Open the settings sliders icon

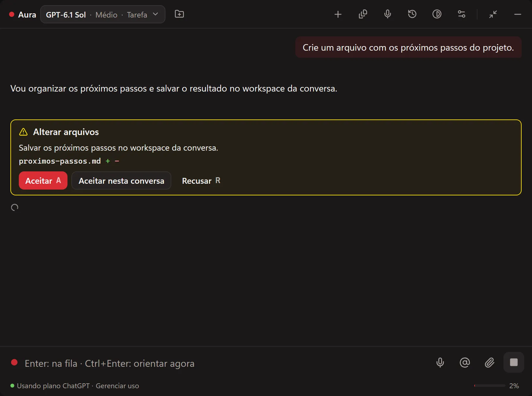point(462,14)
